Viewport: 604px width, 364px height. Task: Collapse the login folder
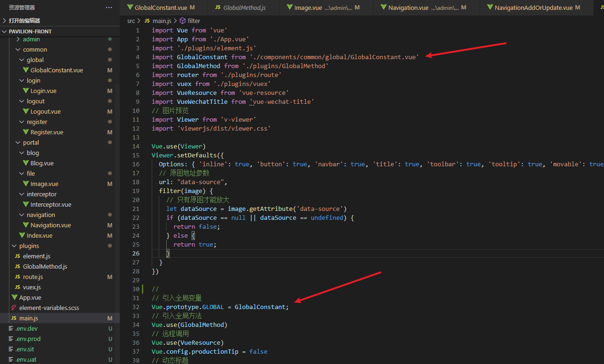pyautogui.click(x=22, y=80)
